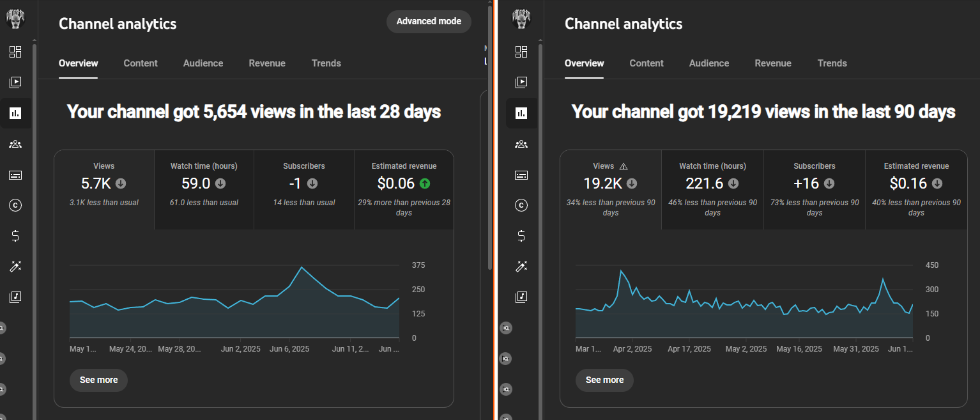Open the Content tab in the 28-day analytics window
Viewport: 980px width, 420px height.
(x=141, y=63)
